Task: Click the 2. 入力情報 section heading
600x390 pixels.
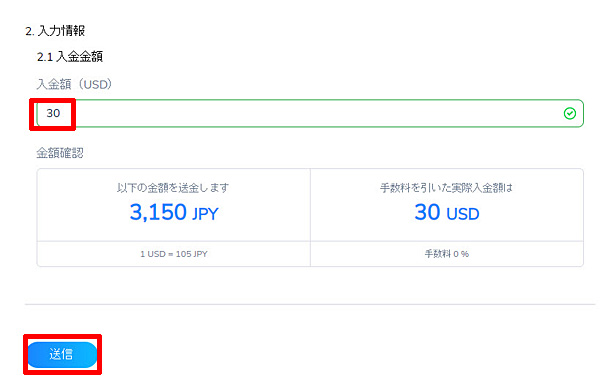Action: (x=55, y=31)
